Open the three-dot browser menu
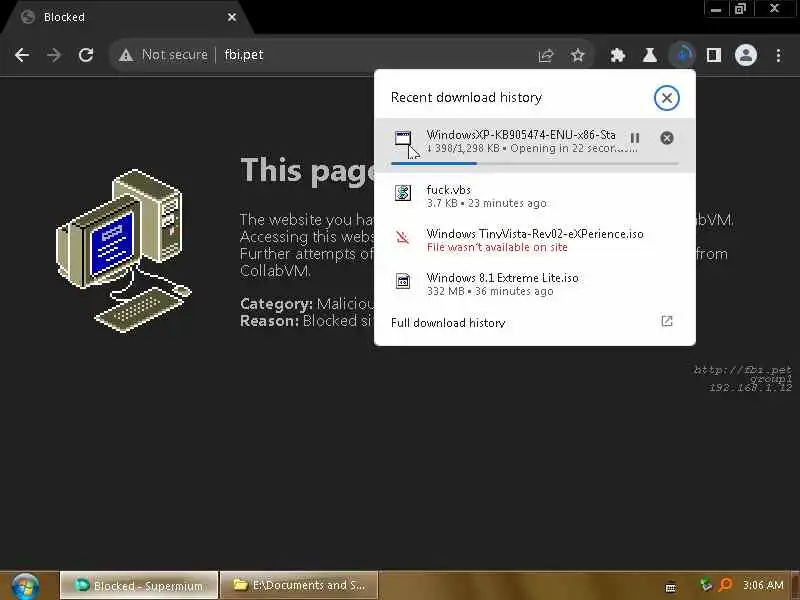This screenshot has height=600, width=800. (778, 56)
